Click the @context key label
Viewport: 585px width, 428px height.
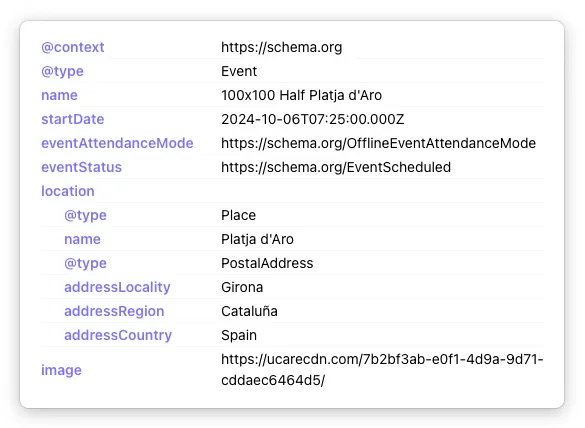[73, 47]
